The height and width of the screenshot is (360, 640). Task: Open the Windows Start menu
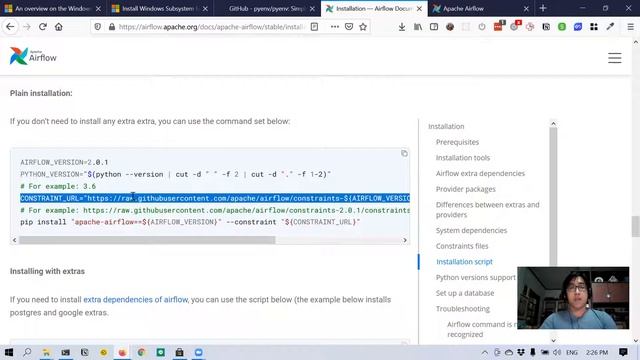[9, 352]
